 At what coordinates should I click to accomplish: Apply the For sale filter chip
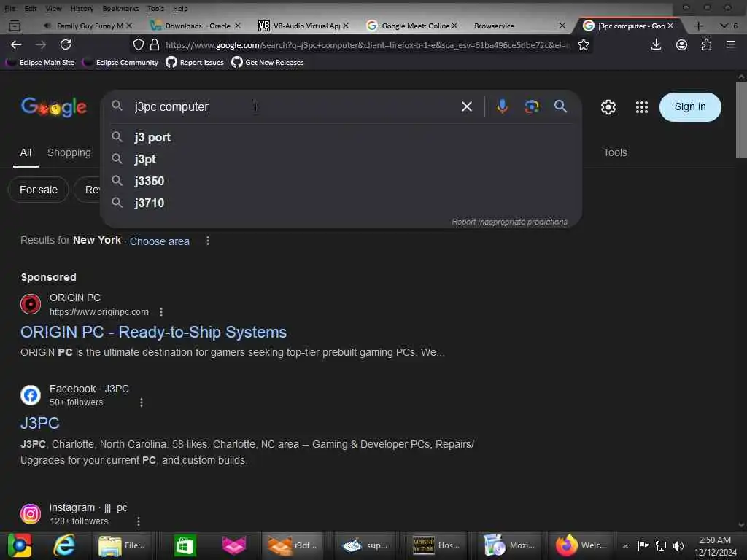[x=39, y=190]
